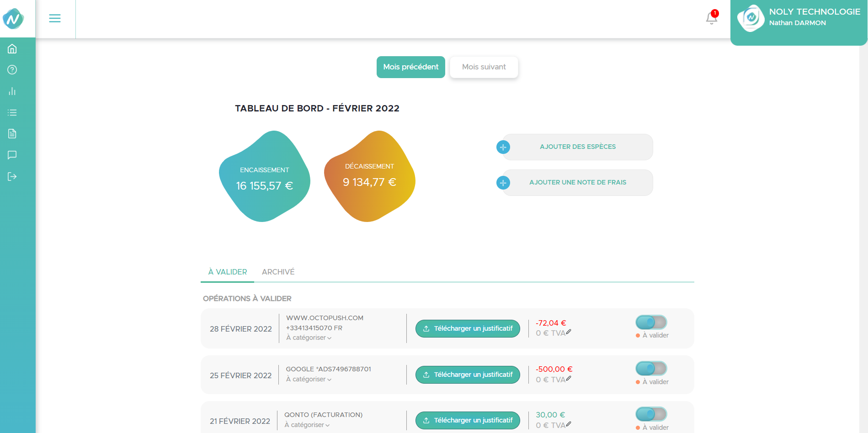The height and width of the screenshot is (433, 868).
Task: View statistics via the bar-chart sidebar icon
Action: [x=12, y=91]
